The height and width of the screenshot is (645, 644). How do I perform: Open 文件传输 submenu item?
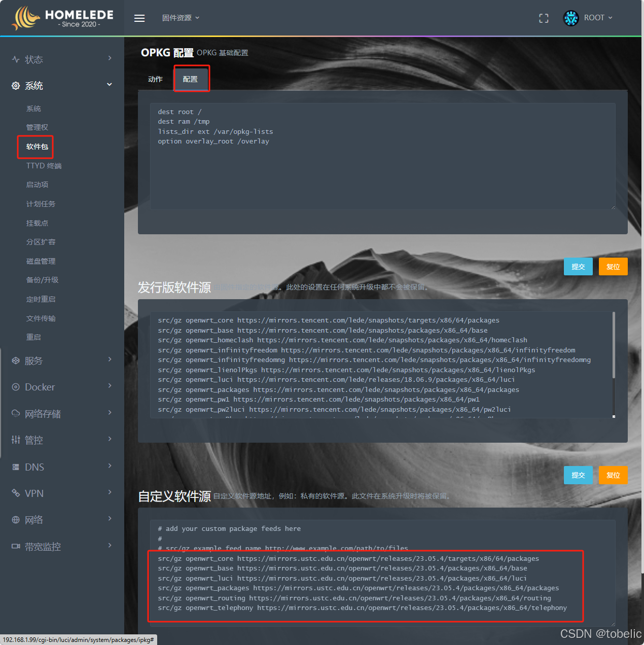pos(41,318)
